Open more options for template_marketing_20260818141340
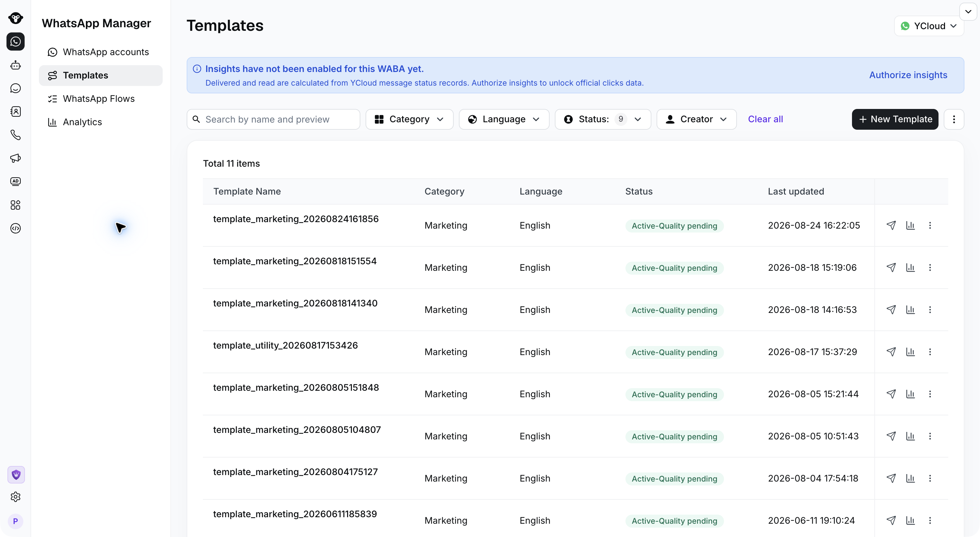This screenshot has height=537, width=980. [930, 310]
